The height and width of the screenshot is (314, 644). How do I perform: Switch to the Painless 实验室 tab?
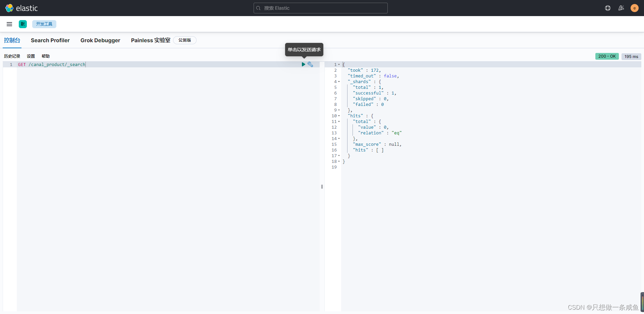pyautogui.click(x=151, y=40)
